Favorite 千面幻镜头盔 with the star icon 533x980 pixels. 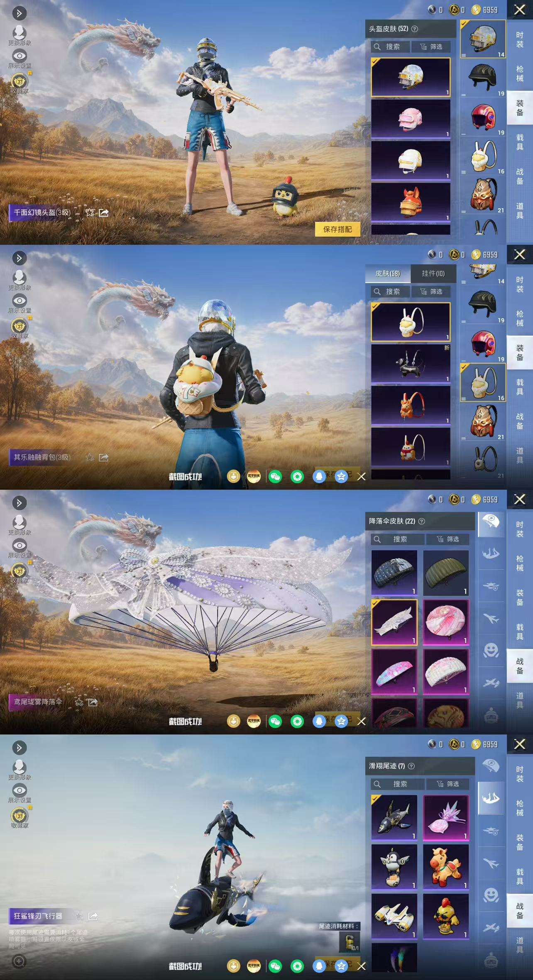(x=90, y=212)
